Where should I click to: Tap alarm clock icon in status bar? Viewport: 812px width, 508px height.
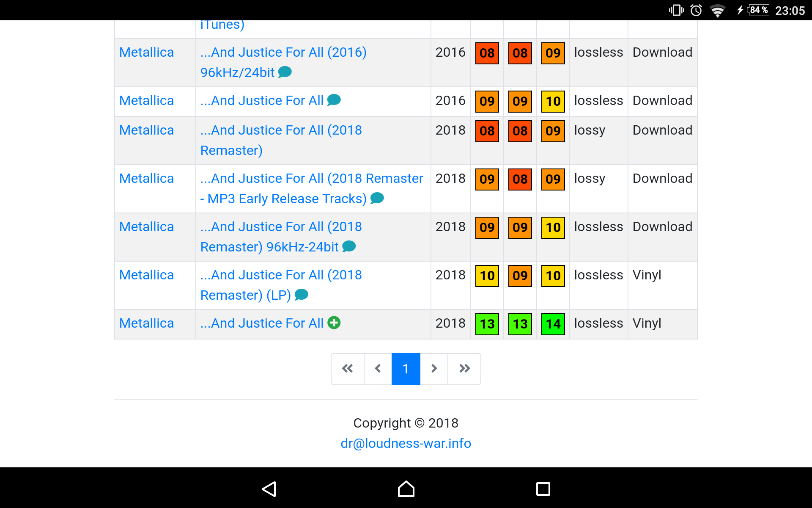pos(696,10)
